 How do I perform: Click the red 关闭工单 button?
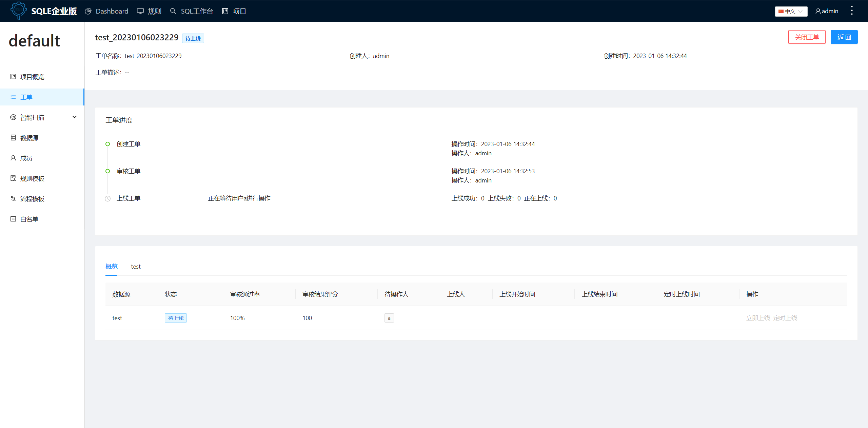[807, 37]
